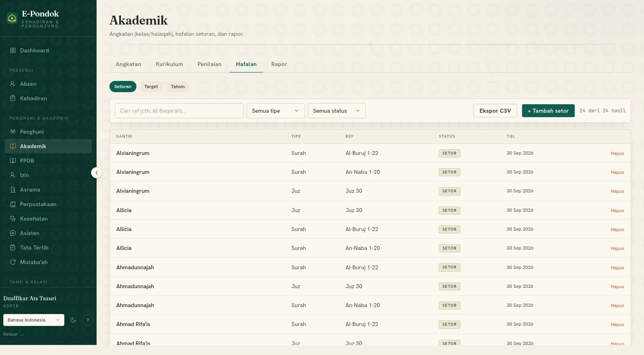The height and width of the screenshot is (355, 644).
Task: Select the Target filter pill
Action: point(151,87)
